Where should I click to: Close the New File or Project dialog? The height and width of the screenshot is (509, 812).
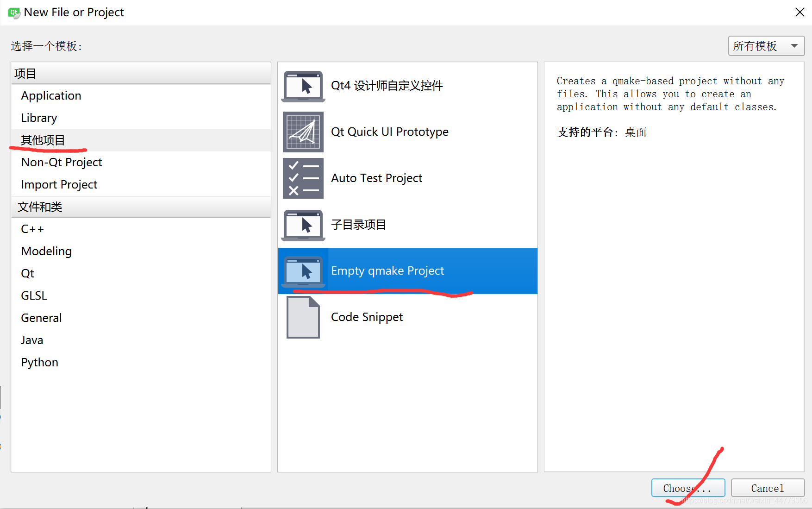[x=800, y=13]
